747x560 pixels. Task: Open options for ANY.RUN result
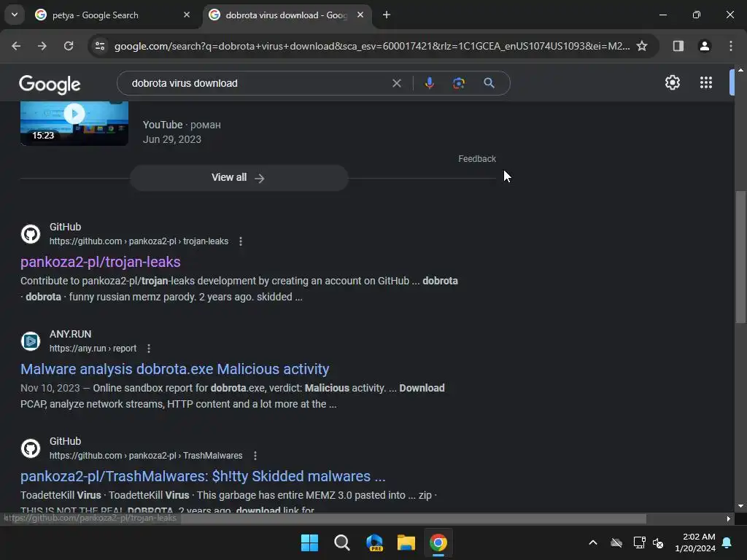[x=149, y=349]
